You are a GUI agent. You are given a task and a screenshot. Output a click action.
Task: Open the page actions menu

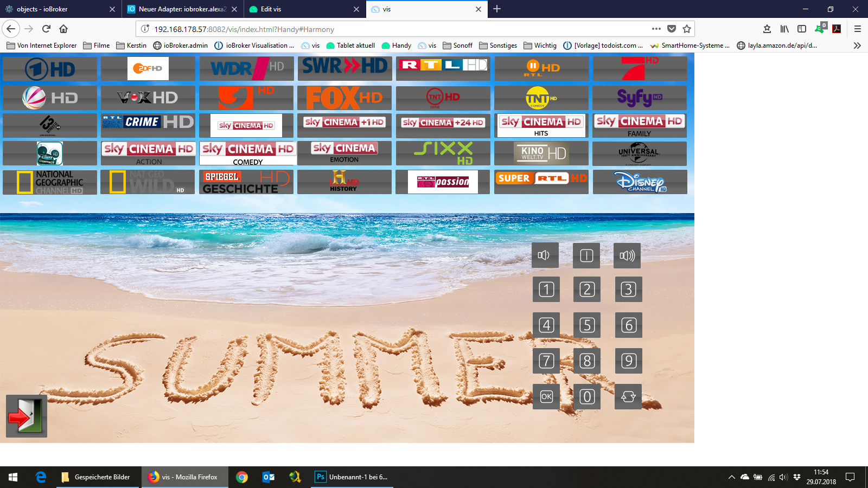click(x=656, y=29)
